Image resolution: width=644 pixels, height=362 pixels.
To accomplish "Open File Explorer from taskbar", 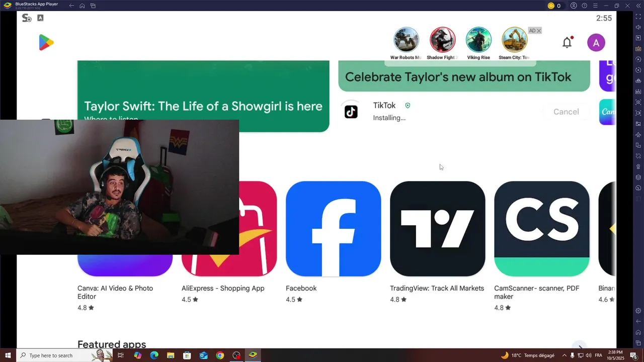I will tap(171, 355).
